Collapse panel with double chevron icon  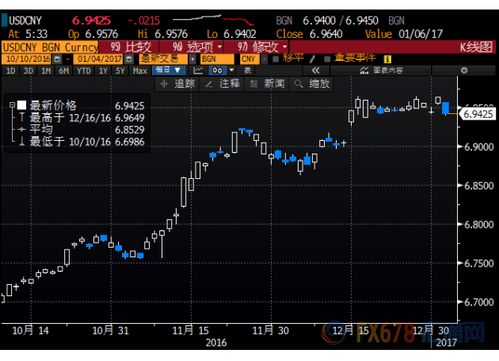315,70
